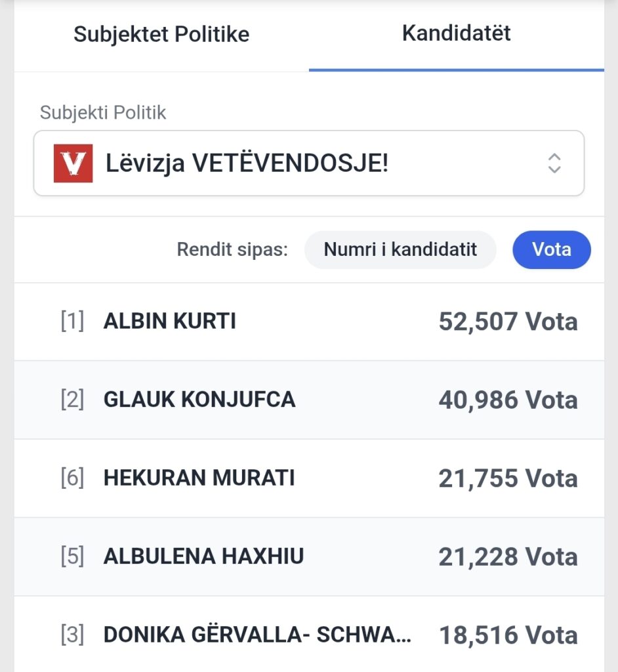Screen dimensions: 618x672
Task: Click candidate number [5] label
Action: point(72,556)
